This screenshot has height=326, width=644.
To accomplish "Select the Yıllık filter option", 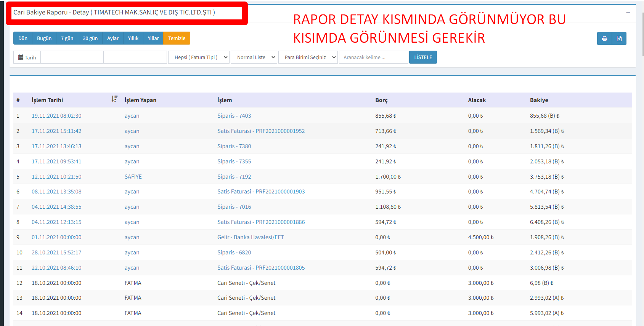I will coord(133,38).
